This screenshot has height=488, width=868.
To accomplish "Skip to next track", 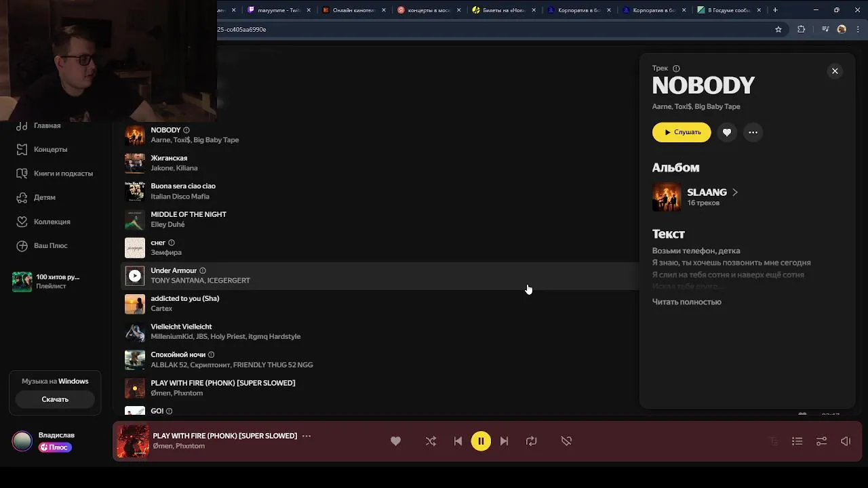I will [x=504, y=441].
